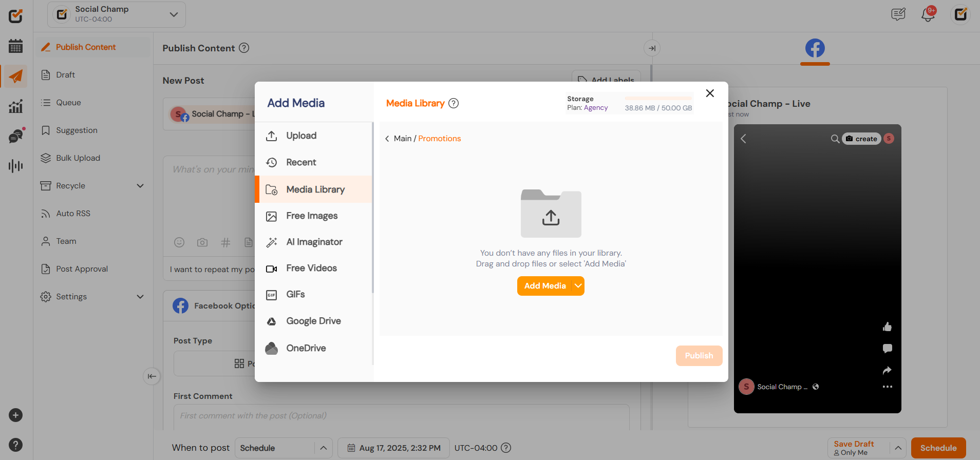
Task: Expand the Settings menu
Action: point(140,297)
